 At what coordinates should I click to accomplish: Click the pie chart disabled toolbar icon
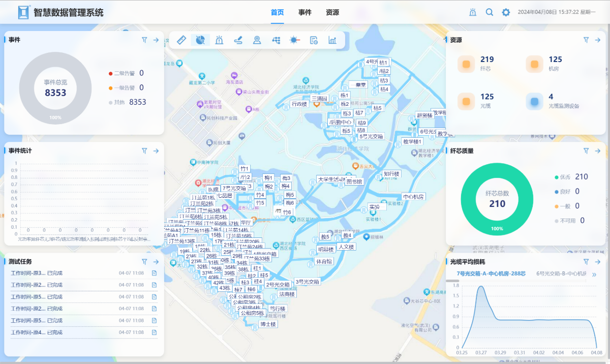200,40
